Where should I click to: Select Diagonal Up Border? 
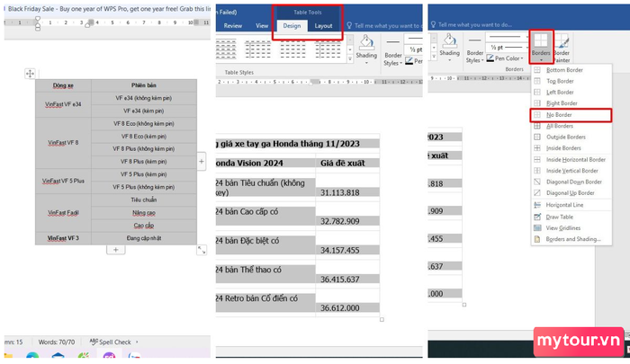coord(571,193)
